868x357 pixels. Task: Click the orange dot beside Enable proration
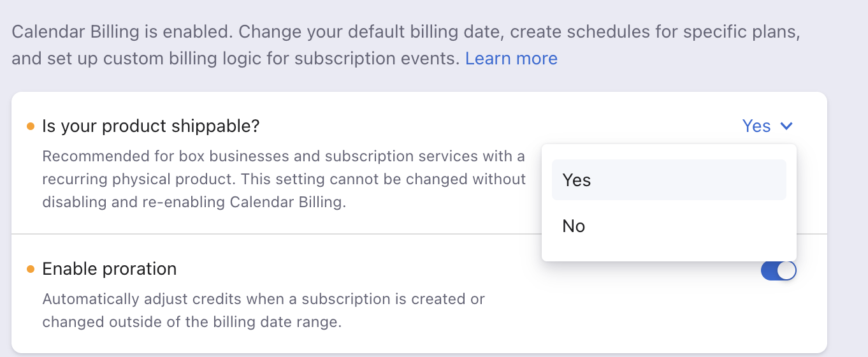tap(31, 269)
